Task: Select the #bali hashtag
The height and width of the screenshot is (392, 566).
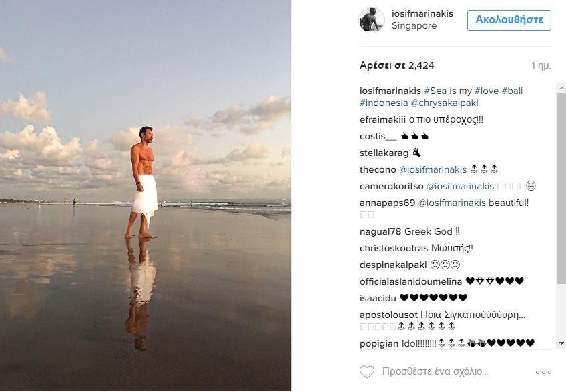Action: pos(512,91)
